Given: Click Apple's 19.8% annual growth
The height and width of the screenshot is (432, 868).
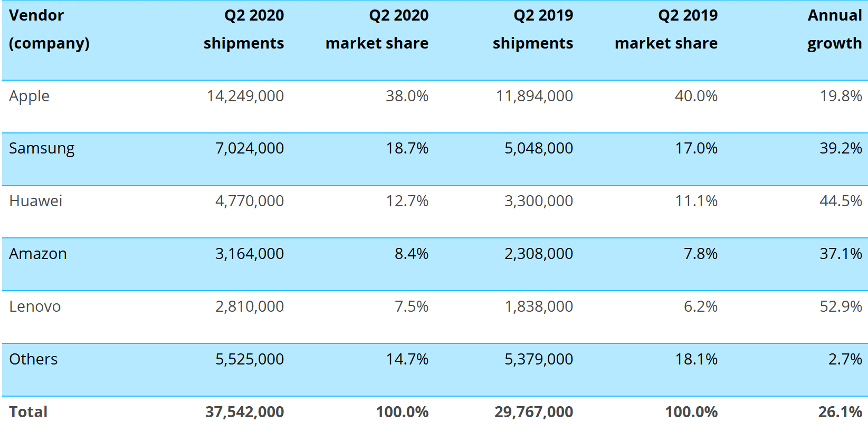Looking at the screenshot, I should coord(841,96).
